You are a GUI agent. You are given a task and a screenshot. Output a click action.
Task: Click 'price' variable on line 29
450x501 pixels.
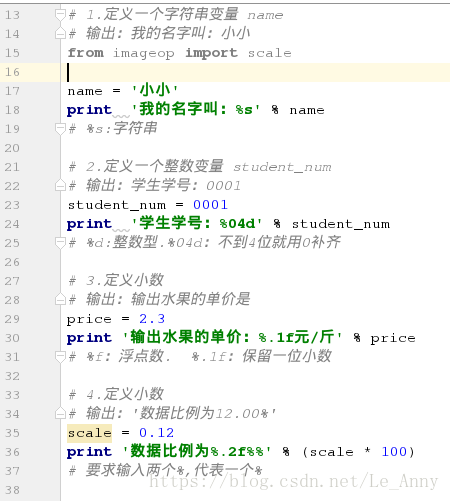pyautogui.click(x=89, y=320)
